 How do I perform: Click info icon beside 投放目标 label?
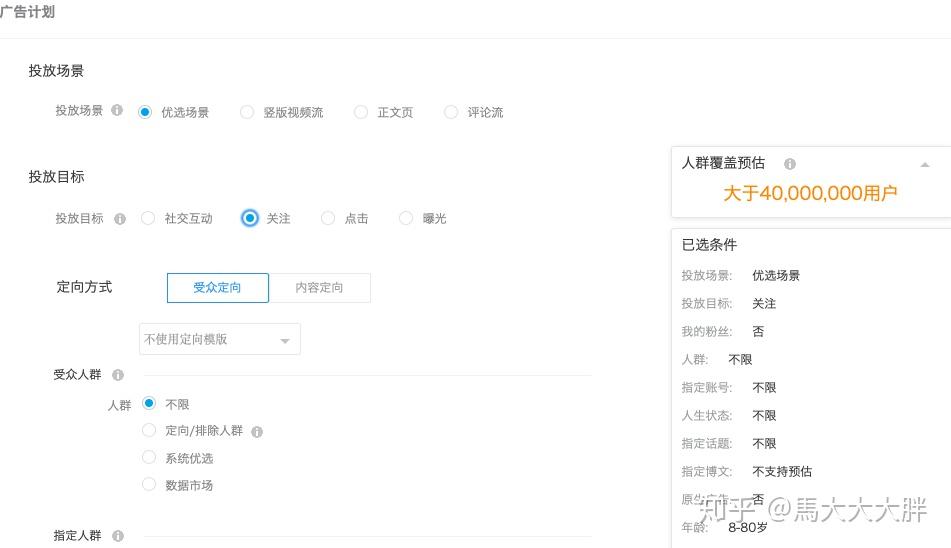pos(120,219)
